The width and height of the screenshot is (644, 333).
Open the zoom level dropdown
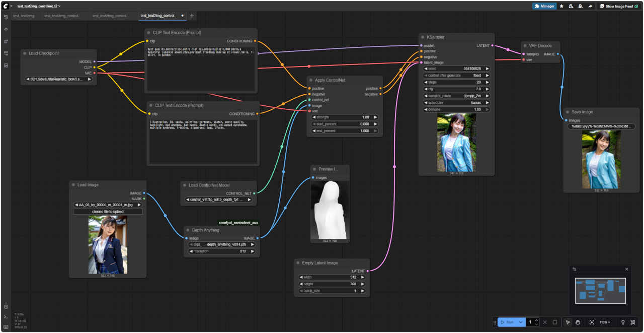(605, 322)
